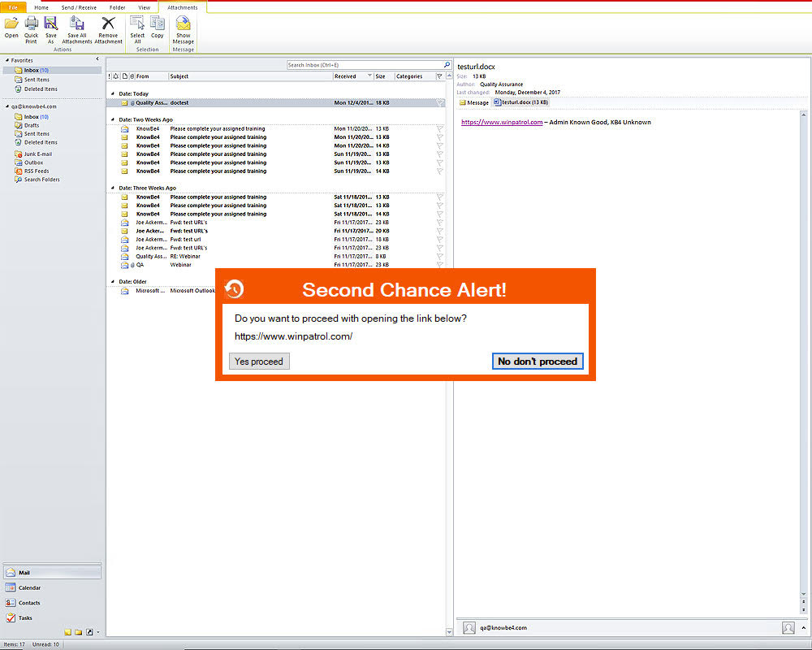812x650 pixels.
Task: Collapse the Date: Today group
Action: tap(113, 93)
